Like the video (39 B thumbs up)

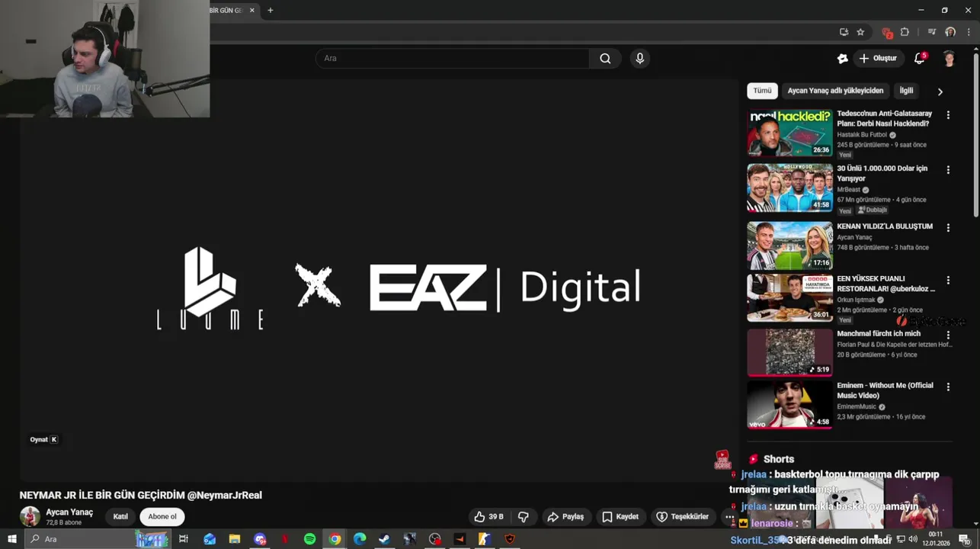coord(488,517)
